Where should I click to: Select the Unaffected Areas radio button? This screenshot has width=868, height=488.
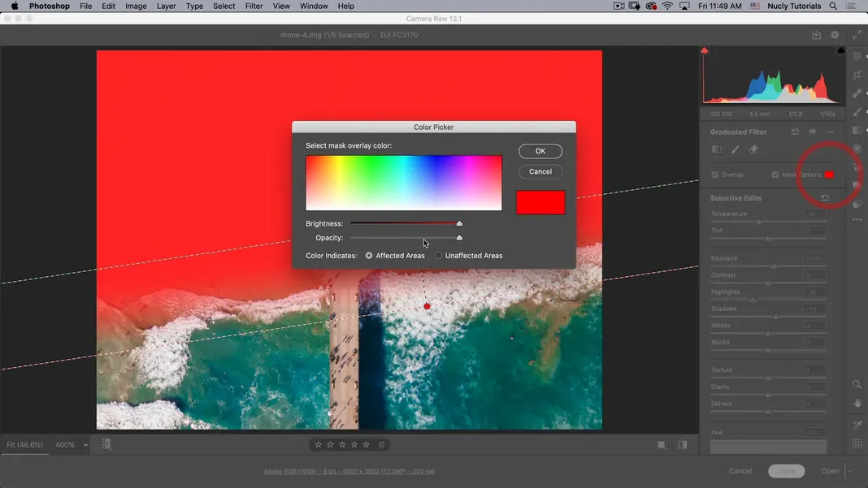point(438,256)
